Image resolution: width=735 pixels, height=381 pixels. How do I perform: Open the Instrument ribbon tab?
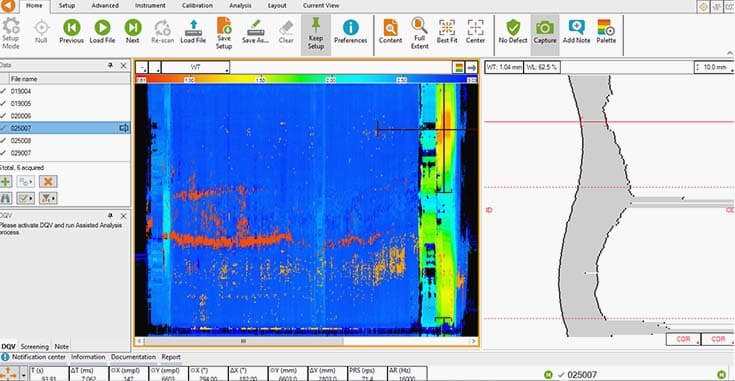(x=150, y=6)
